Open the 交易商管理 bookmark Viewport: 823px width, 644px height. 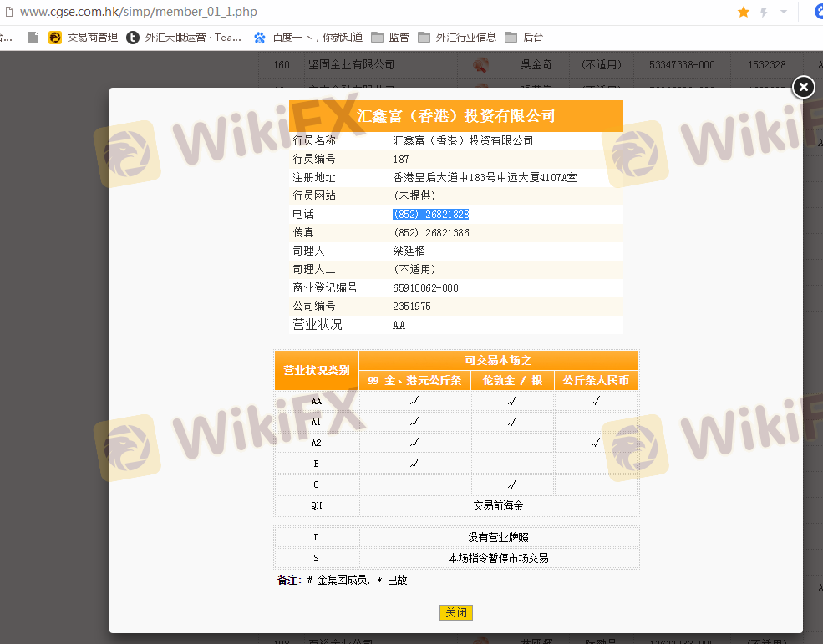point(83,38)
